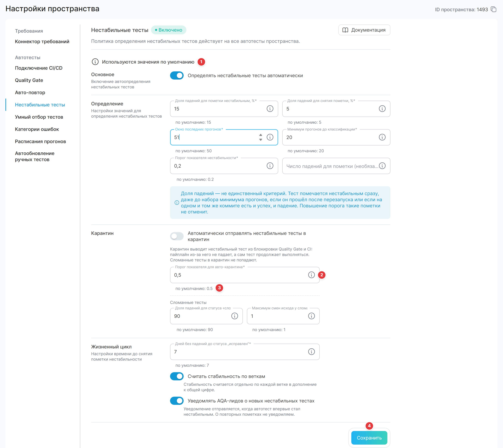503x448 pixels.
Task: Increase the recent runs window value
Action: pos(261,135)
